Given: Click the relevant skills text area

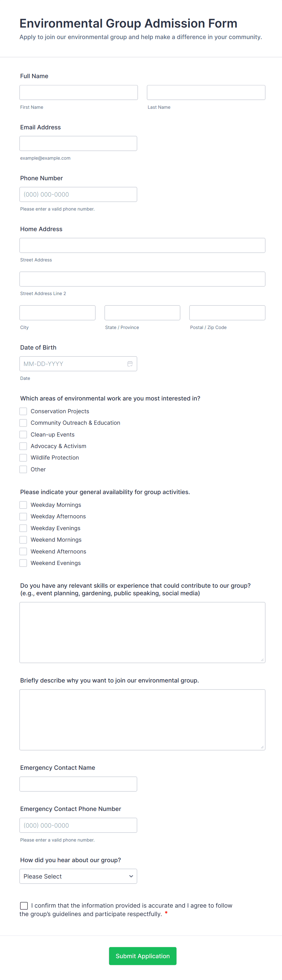Looking at the screenshot, I should tap(142, 632).
